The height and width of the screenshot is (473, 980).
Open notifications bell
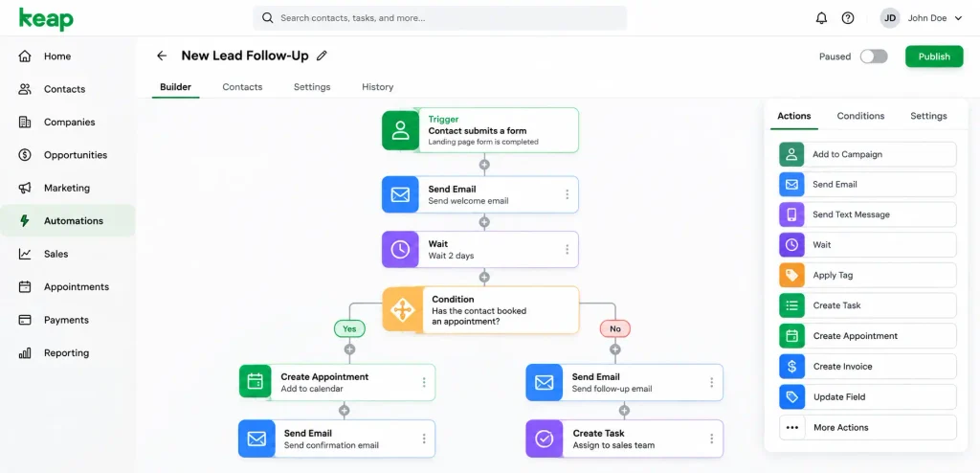tap(821, 18)
